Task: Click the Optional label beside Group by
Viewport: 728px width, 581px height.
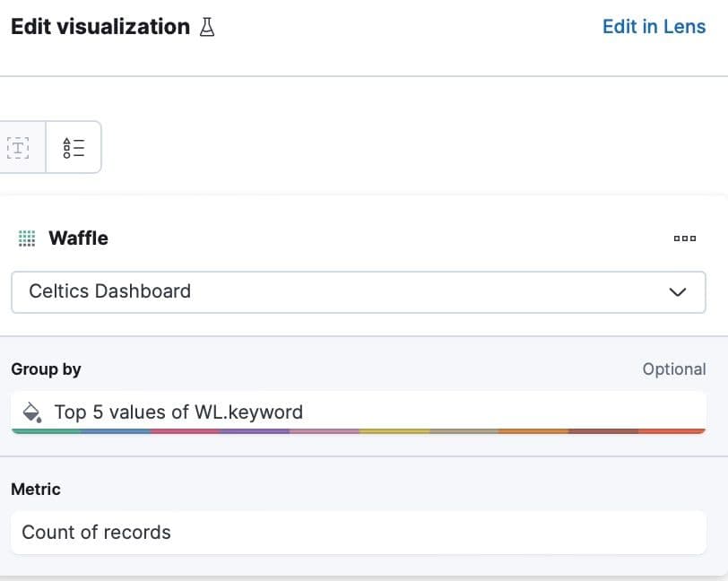Action: point(673,369)
